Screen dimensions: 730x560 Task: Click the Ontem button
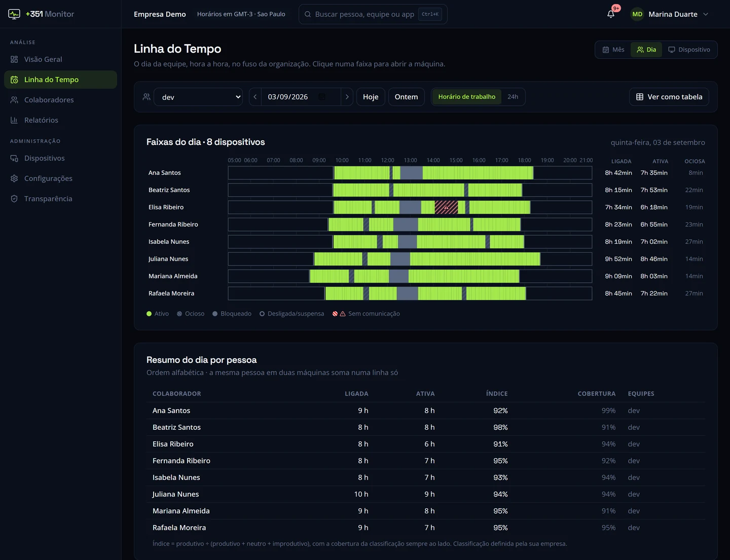point(407,97)
